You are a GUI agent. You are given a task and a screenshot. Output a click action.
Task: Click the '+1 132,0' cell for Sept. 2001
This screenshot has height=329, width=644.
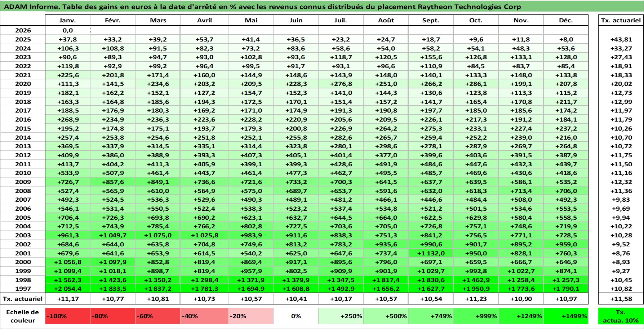point(431,253)
